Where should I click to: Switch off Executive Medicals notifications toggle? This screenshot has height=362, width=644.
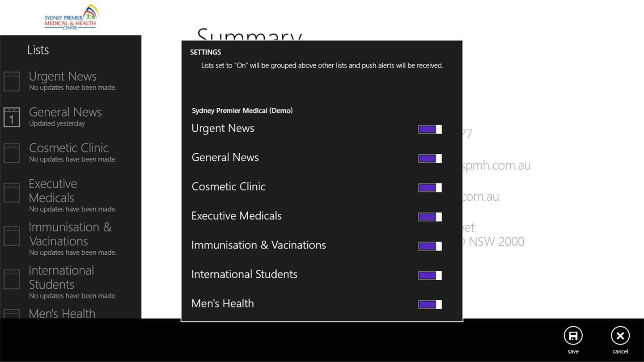(x=430, y=217)
